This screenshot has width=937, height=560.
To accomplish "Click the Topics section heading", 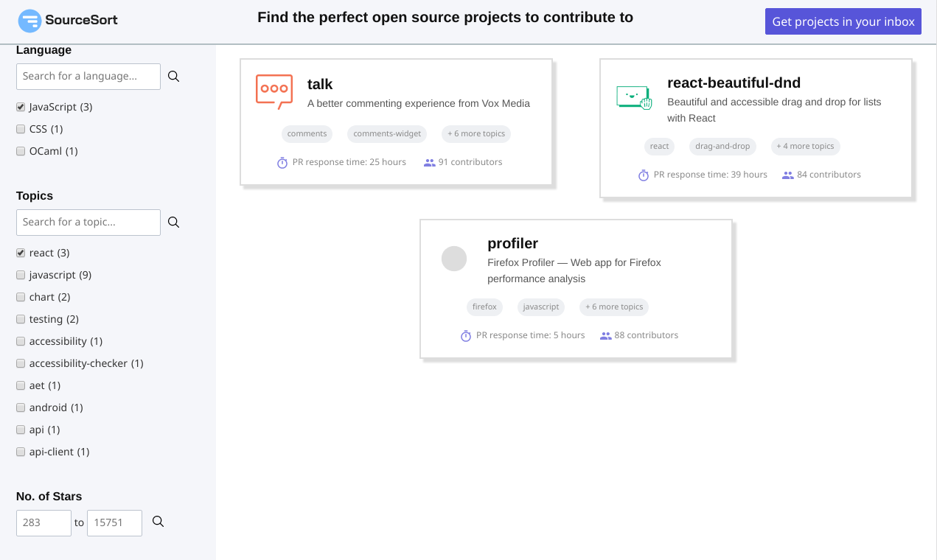I will click(35, 196).
